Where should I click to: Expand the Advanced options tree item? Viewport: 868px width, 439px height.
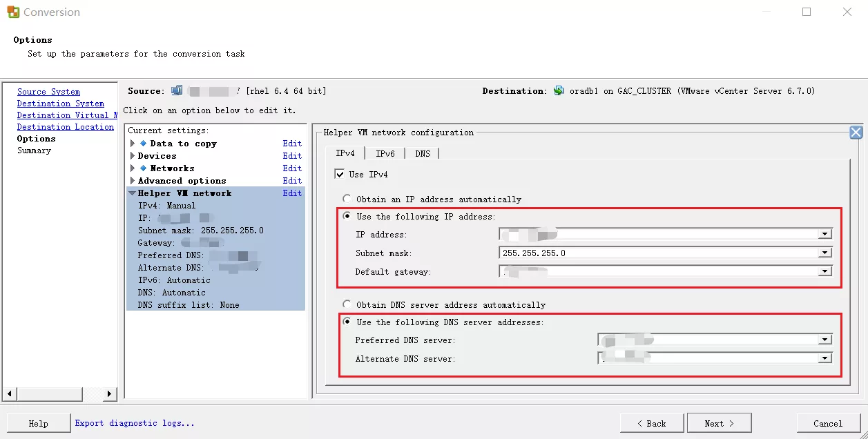point(133,181)
